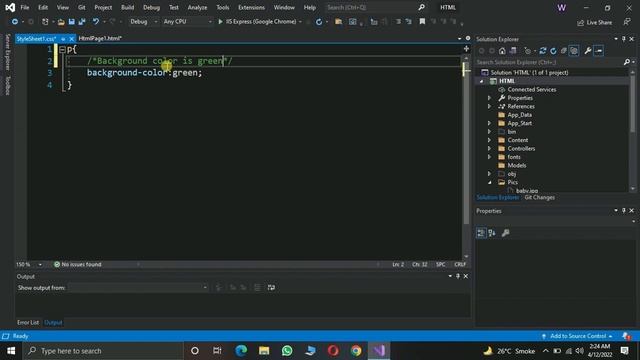
Task: Click the Property Pages wrench icon in Properties panel
Action: pyautogui.click(x=505, y=233)
